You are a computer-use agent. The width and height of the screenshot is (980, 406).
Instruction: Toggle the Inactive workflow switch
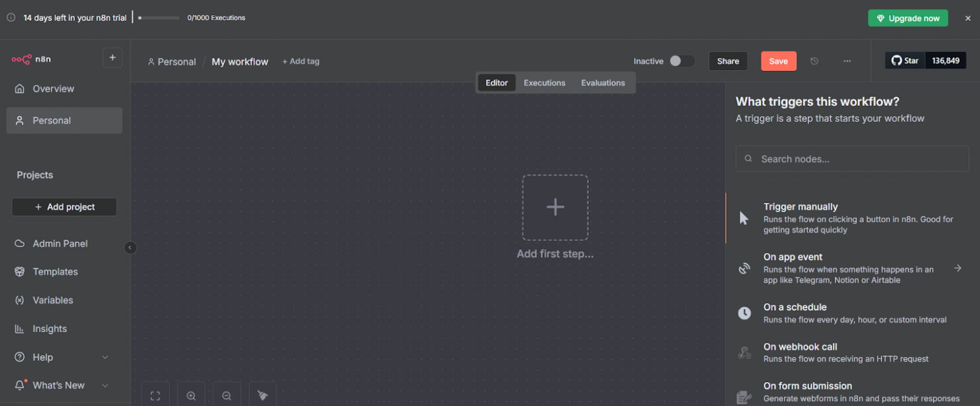pos(682,61)
